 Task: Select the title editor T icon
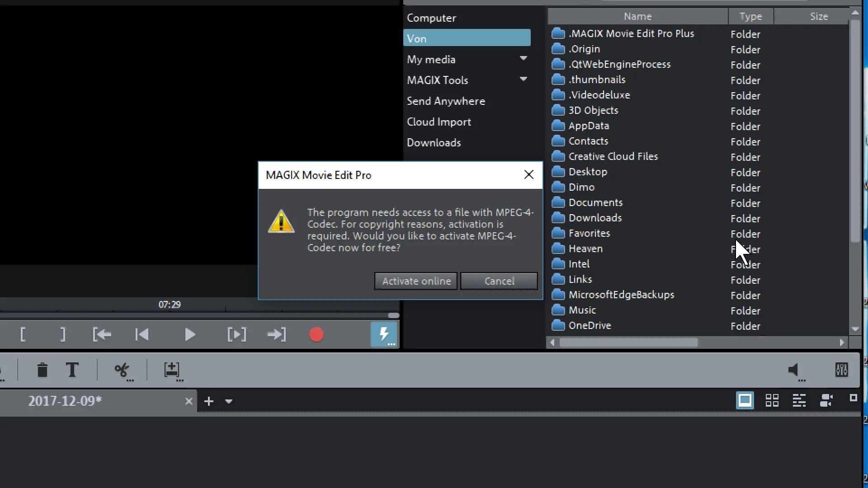click(72, 370)
